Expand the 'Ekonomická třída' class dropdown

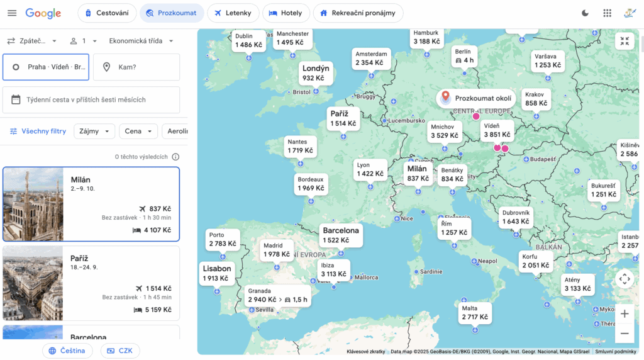click(x=141, y=41)
